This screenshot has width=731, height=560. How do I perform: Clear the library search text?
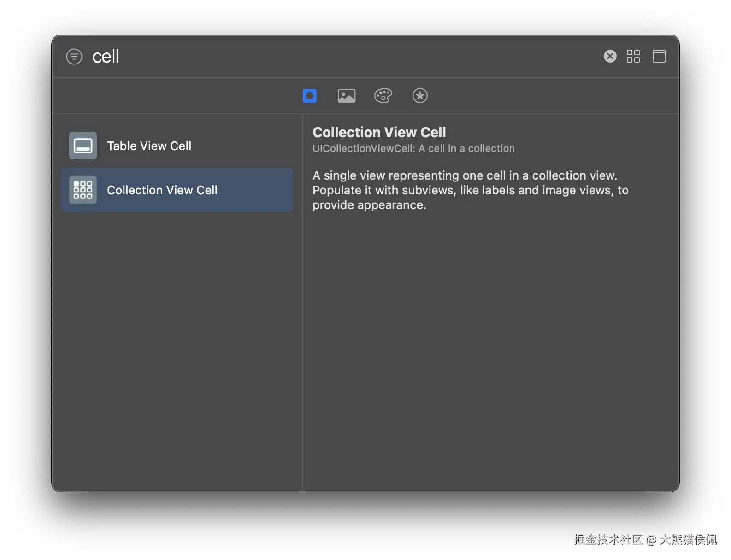tap(610, 56)
